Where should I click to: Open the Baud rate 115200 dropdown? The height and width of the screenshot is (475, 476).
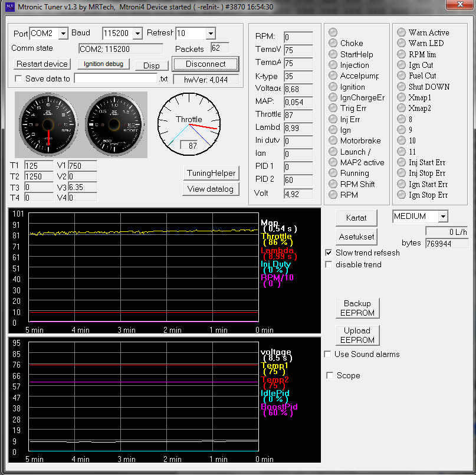click(x=137, y=33)
